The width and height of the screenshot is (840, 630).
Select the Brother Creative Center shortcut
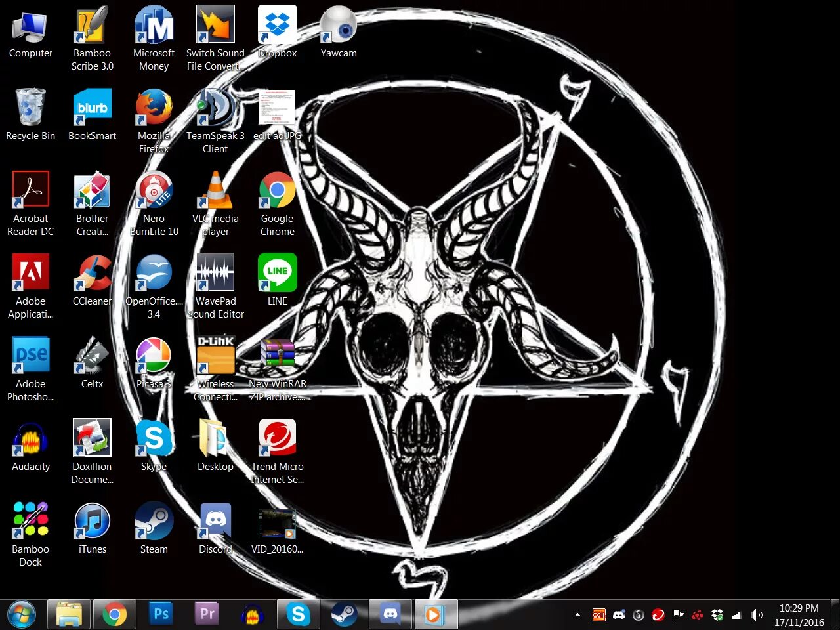(92, 205)
